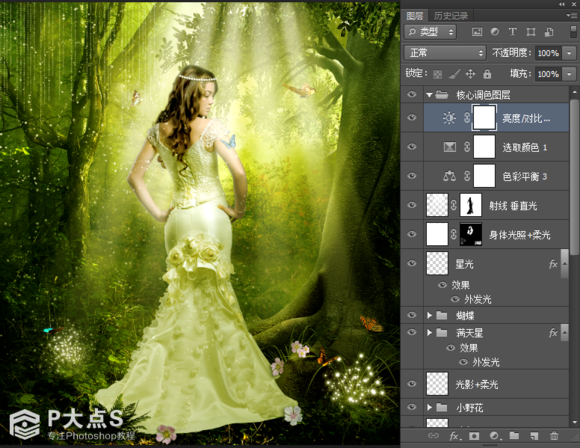The width and height of the screenshot is (580, 448).
Task: Filter layers by type (T) icon
Action: (512, 32)
